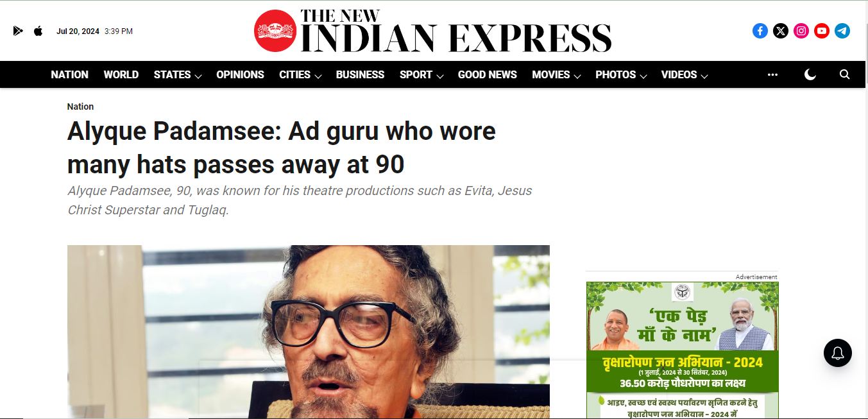Open the Apple App Store icon

point(38,31)
